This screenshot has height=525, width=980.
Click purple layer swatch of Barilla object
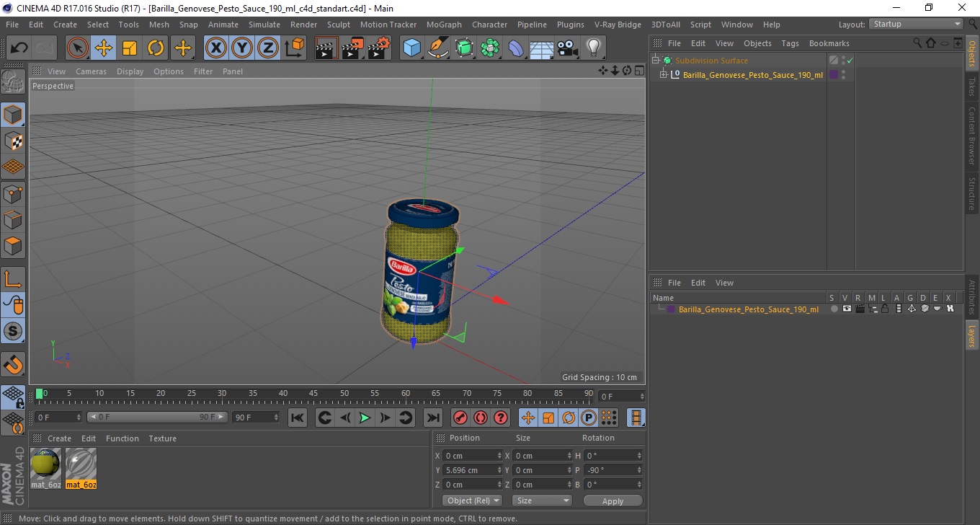click(834, 74)
